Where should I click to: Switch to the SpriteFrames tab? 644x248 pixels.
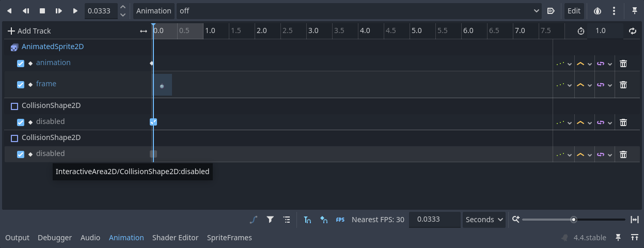tap(229, 238)
